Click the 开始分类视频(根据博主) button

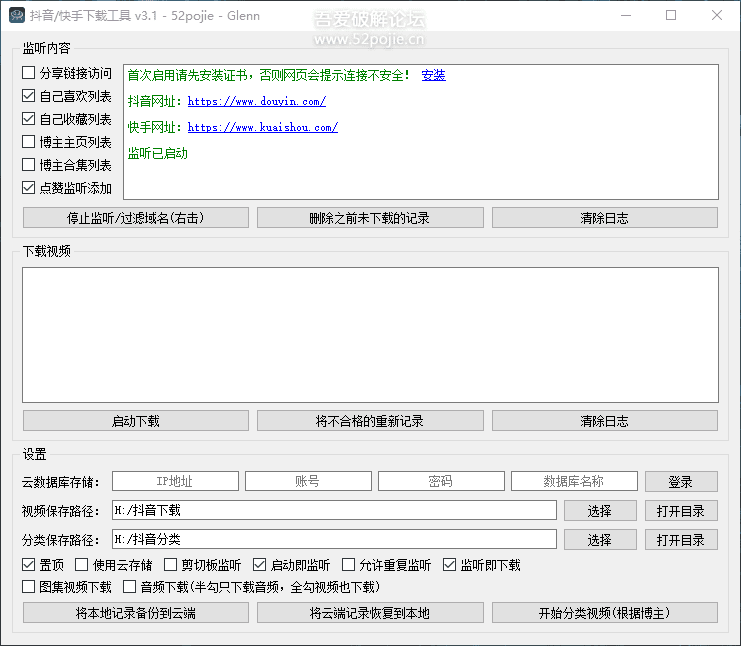(x=605, y=613)
